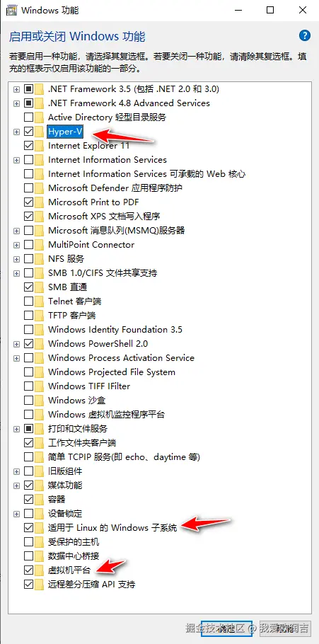Screen dimensions: 319x644
Task: Uncheck Internet Explorer 11 checkbox
Action: pos(29,145)
